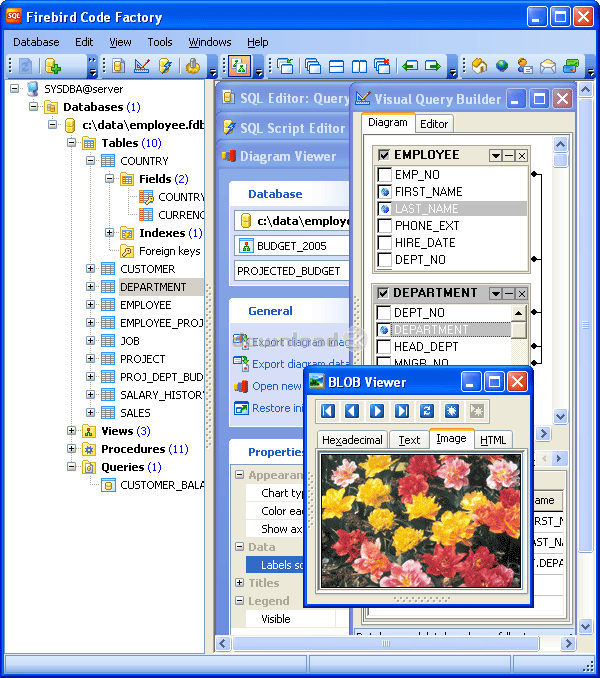Enable the HIRE_DATE field checkbox

385,243
